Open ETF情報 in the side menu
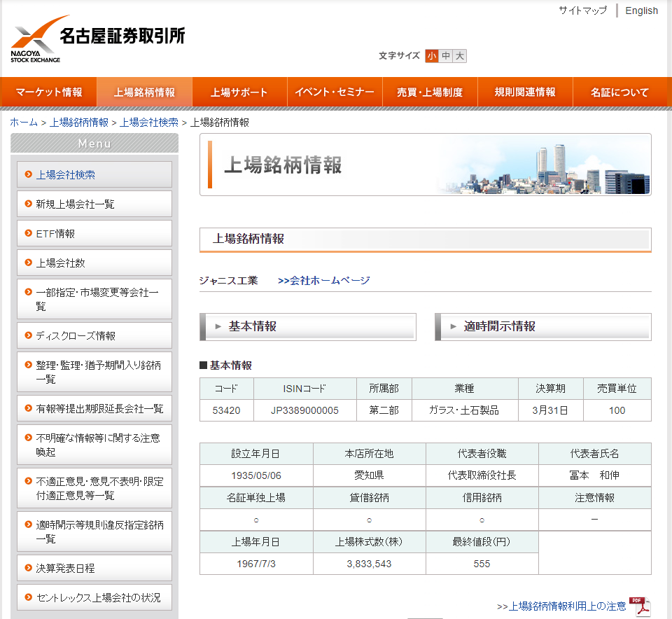672x619 pixels. pos(94,234)
